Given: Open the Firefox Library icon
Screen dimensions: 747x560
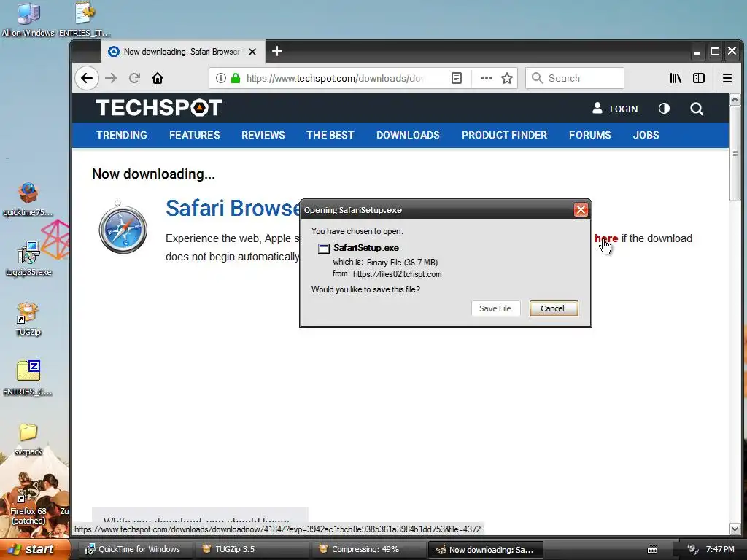Looking at the screenshot, I should click(x=676, y=78).
